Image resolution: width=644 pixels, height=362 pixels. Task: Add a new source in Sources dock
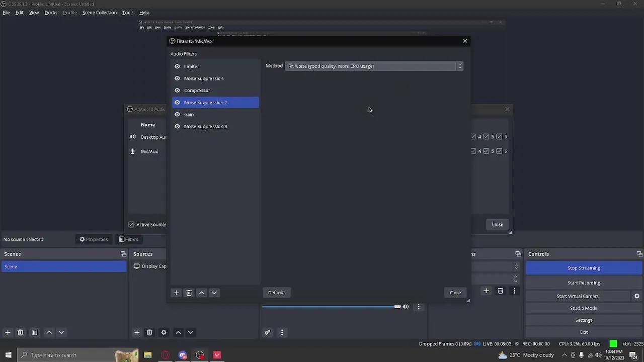click(x=137, y=332)
